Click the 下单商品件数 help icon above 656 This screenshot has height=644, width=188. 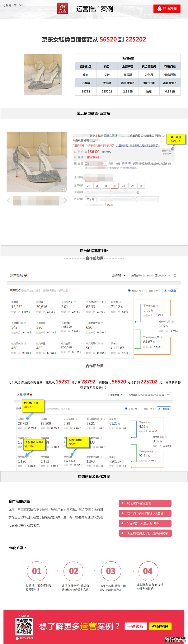pyautogui.click(x=102, y=323)
